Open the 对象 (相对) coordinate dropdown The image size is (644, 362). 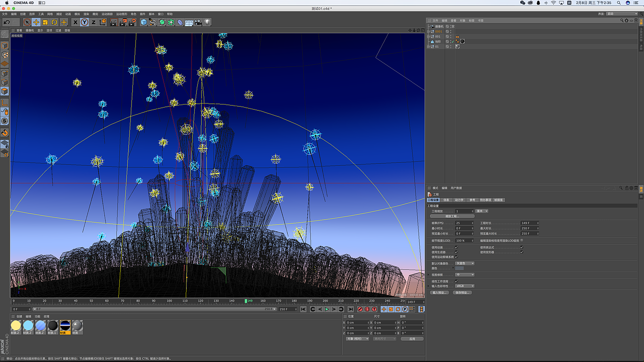pyautogui.click(x=358, y=339)
